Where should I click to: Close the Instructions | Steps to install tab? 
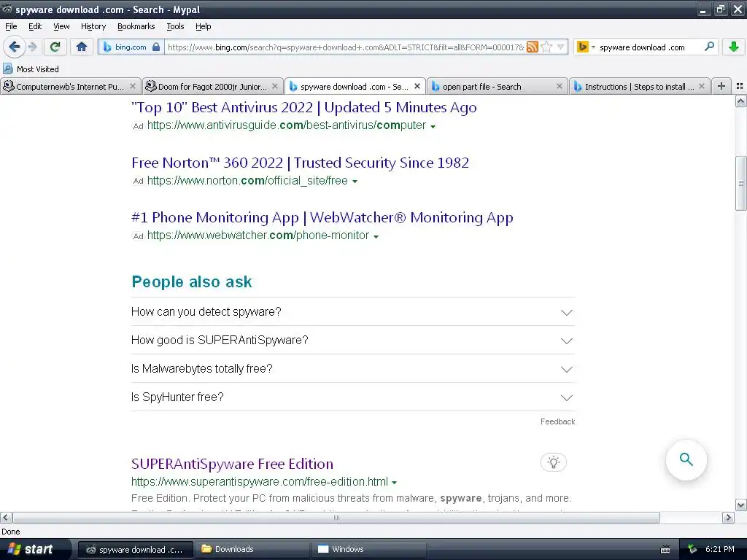(x=701, y=86)
